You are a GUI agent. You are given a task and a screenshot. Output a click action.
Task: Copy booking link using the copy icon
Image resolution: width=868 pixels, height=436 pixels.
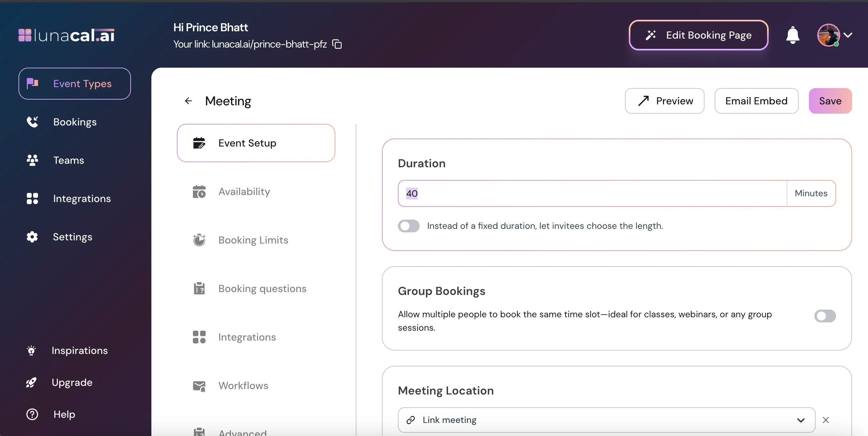pyautogui.click(x=337, y=44)
